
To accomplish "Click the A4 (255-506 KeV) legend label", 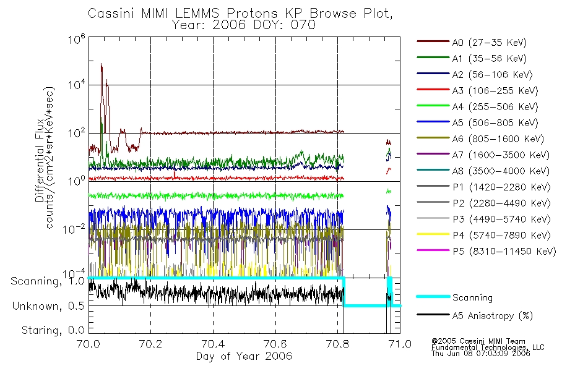I will click(495, 107).
